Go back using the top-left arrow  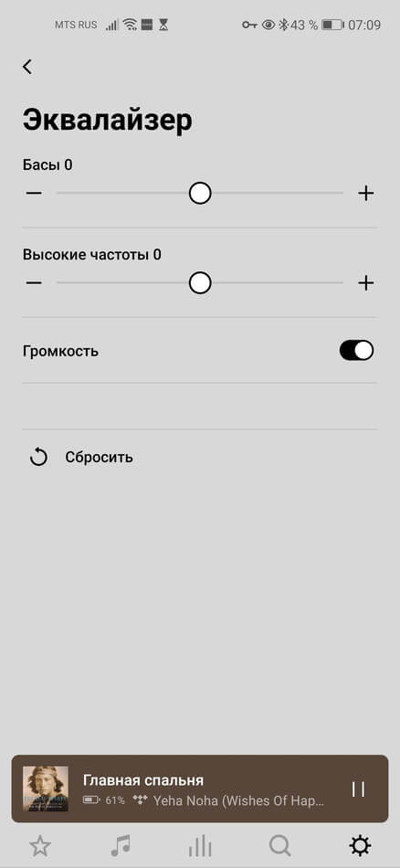click(x=27, y=67)
